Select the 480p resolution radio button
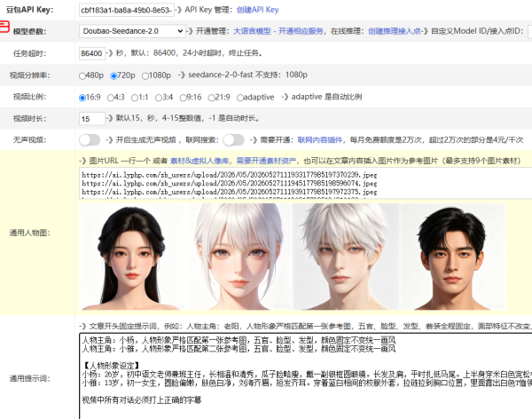Screen dimensions: 532x419 [x=82, y=76]
